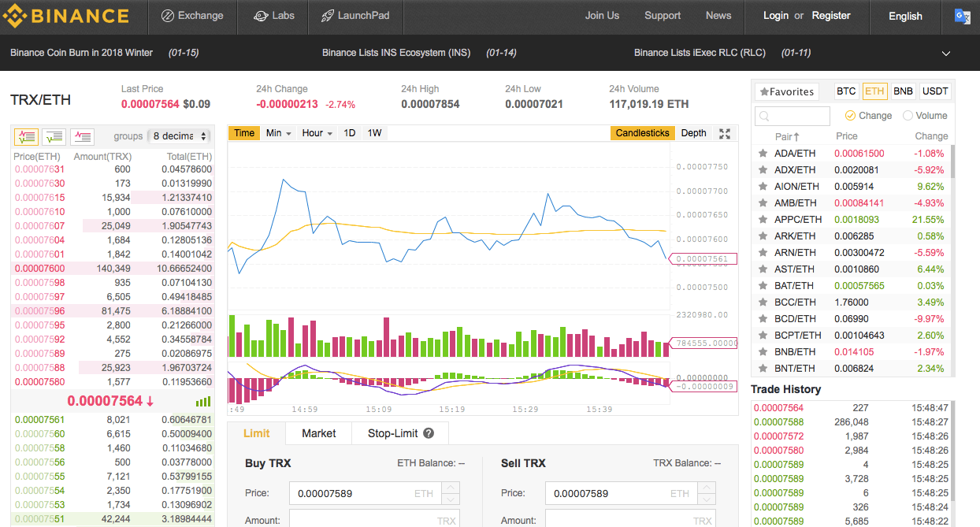The height and width of the screenshot is (527, 980).
Task: Show buy orders only view icon
Action: (54, 136)
